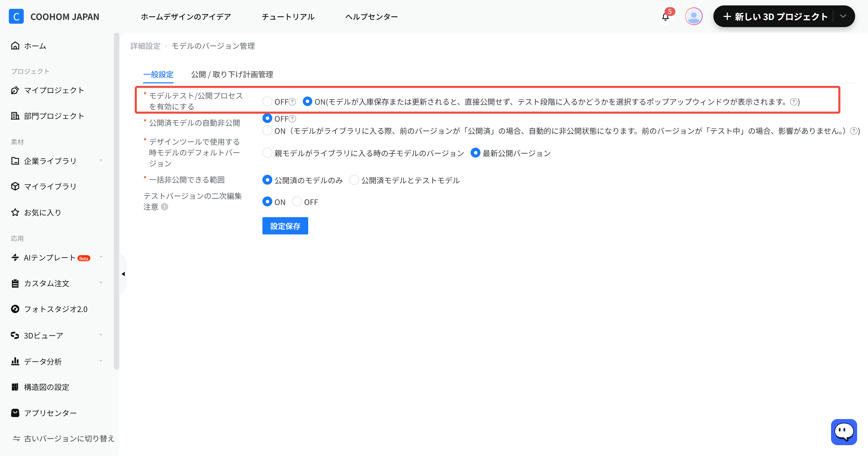
Task: Open the チュートリアル menu item
Action: (288, 17)
